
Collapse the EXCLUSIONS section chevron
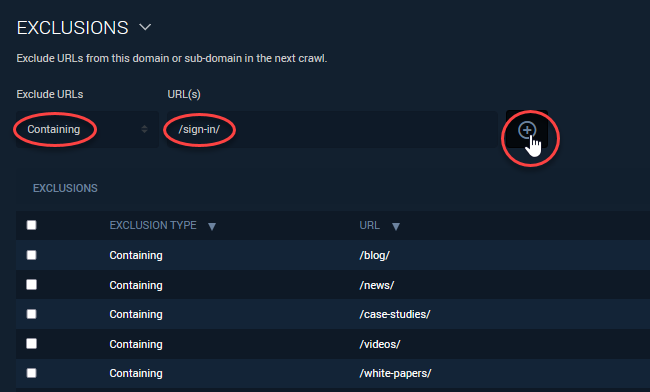pos(145,27)
